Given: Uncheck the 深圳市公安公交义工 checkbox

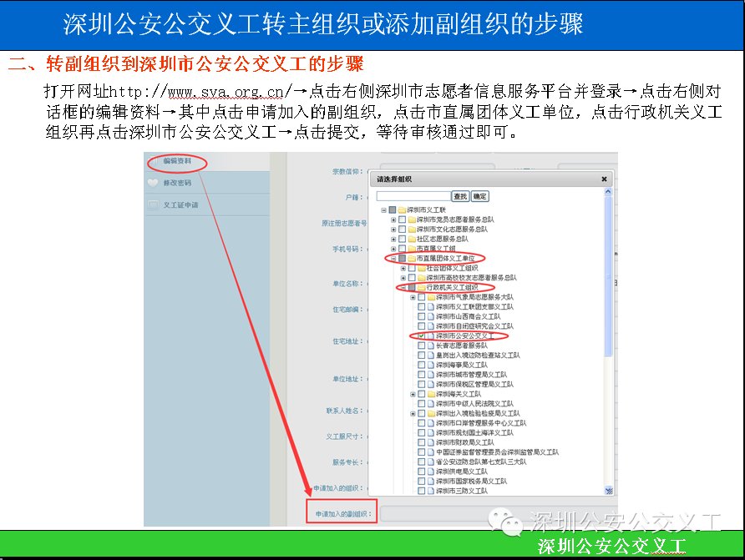Looking at the screenshot, I should (x=420, y=335).
